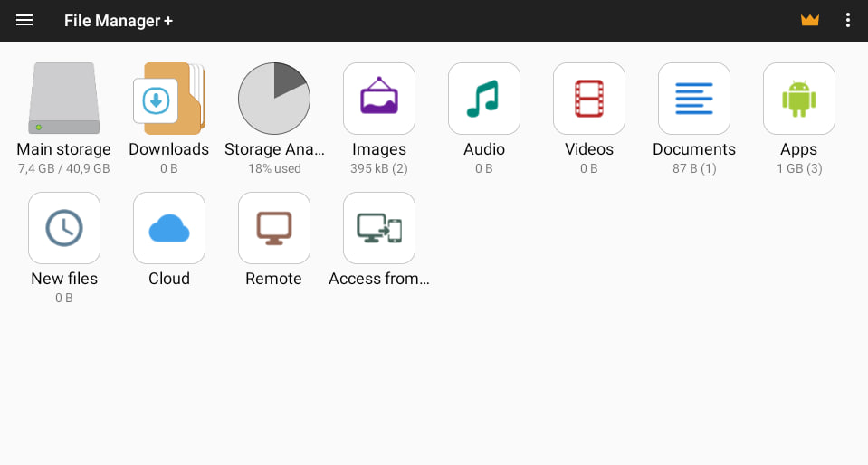Screen dimensions: 868x465
Task: Open the three-dot overflow menu
Action: pos(847,20)
